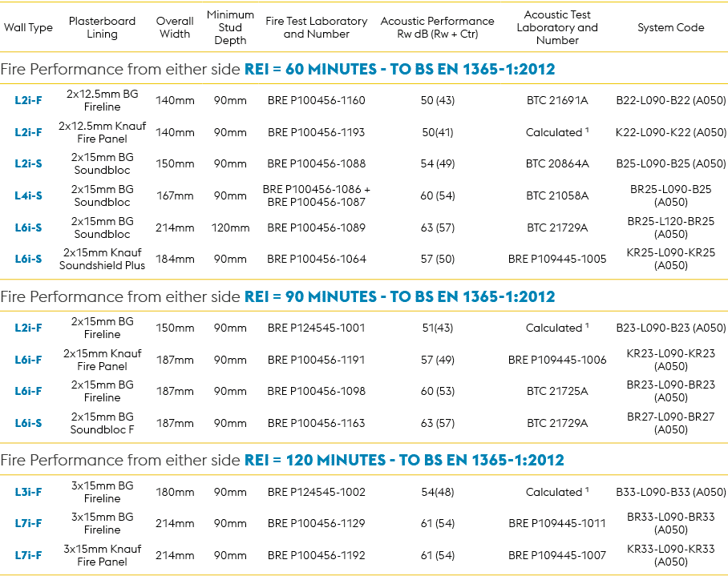Click fire test number BRE P100456-1160
Screen dimensions: 728x580
tap(316, 100)
